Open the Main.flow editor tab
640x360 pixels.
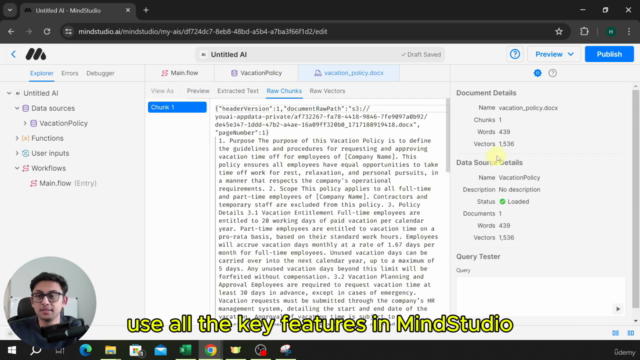coord(180,73)
